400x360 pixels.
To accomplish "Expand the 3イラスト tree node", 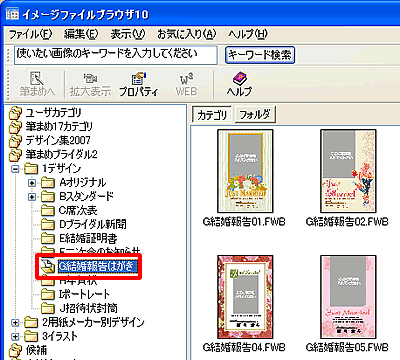I will (15, 337).
